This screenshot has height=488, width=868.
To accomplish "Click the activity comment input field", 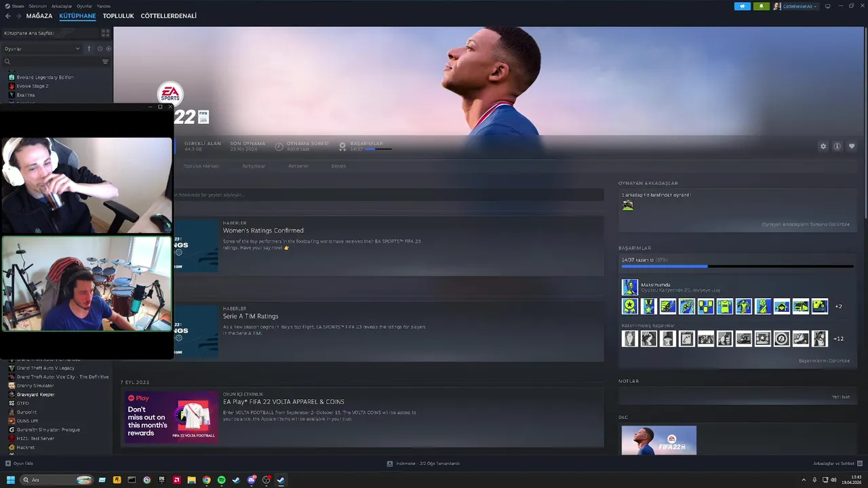I will [388, 195].
